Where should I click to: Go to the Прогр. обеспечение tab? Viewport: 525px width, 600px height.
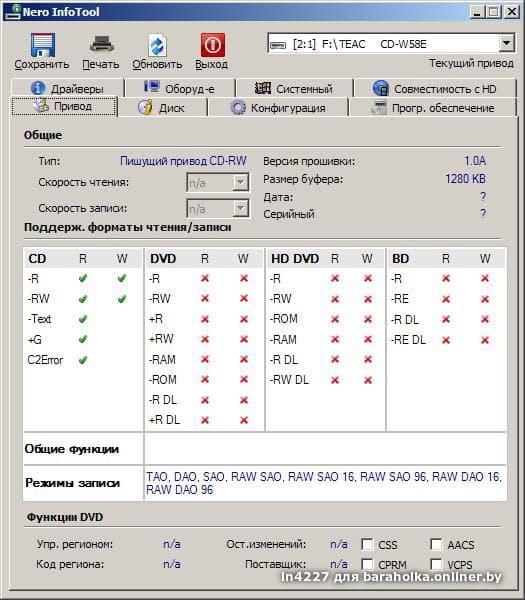(432, 108)
